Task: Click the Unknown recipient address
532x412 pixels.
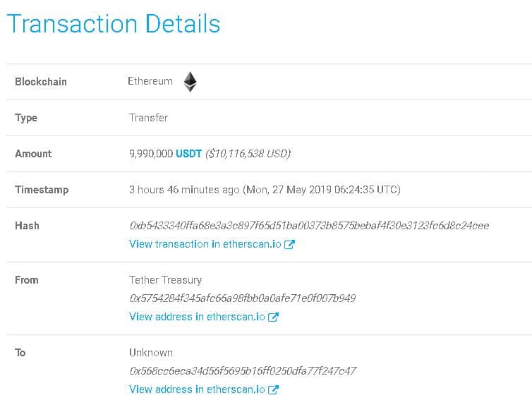Action: tap(243, 371)
